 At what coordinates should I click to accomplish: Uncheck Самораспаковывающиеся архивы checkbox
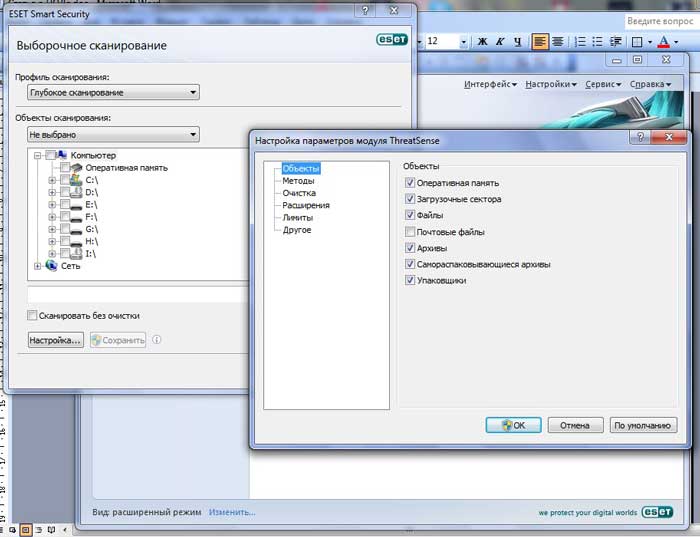point(410,264)
